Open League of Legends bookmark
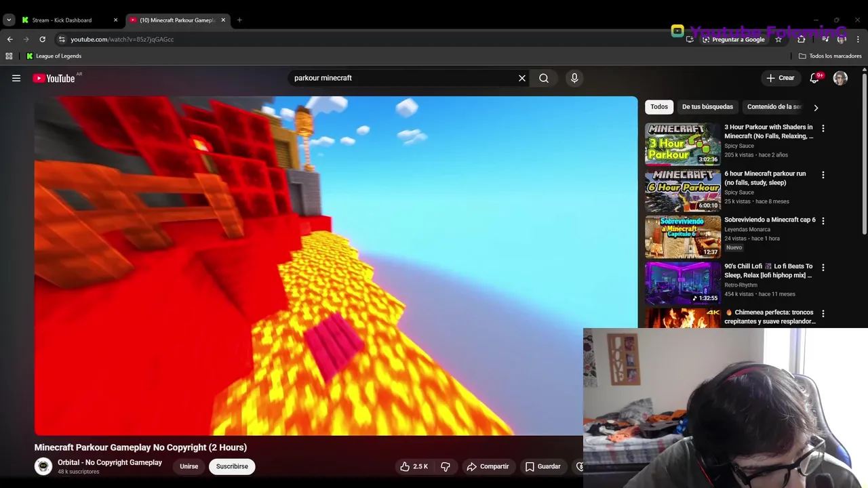868x488 pixels. pos(54,56)
